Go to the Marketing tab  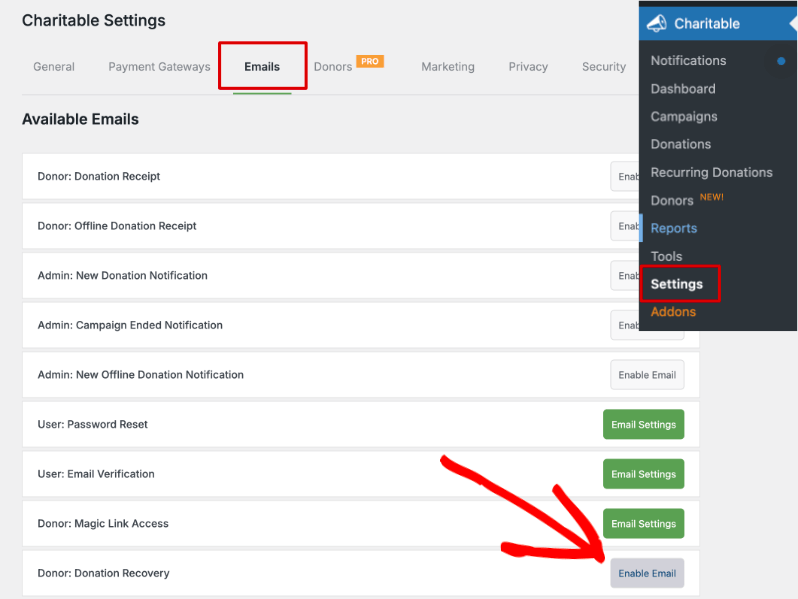click(x=448, y=67)
